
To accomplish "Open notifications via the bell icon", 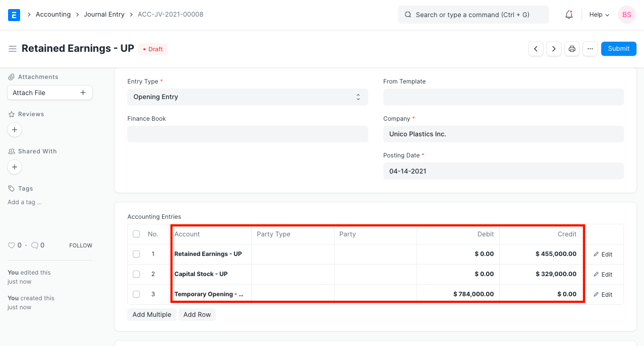I will (569, 14).
